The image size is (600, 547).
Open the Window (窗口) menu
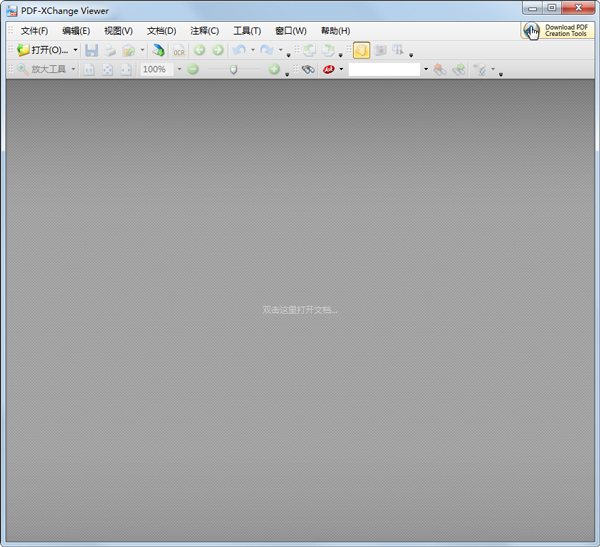291,31
